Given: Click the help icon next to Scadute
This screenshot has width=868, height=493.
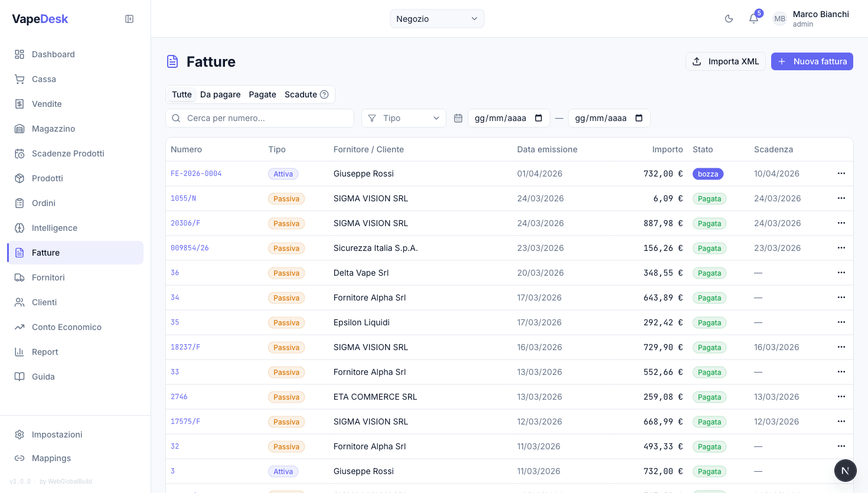Looking at the screenshot, I should (x=324, y=94).
